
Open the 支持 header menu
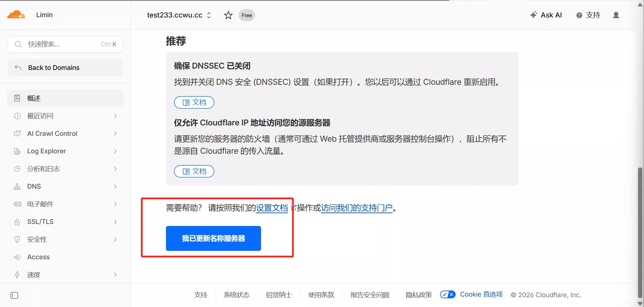click(588, 15)
